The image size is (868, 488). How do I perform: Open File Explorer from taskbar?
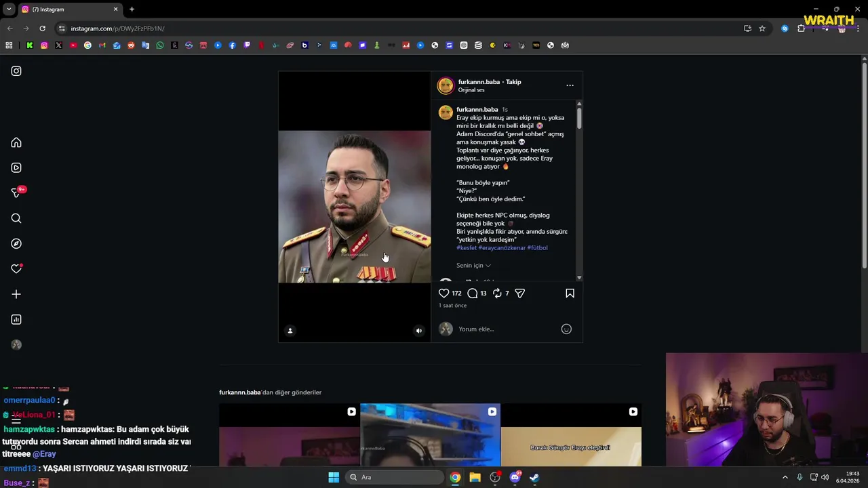coord(475,477)
